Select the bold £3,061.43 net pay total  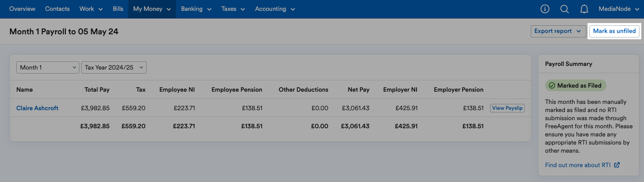[355, 126]
